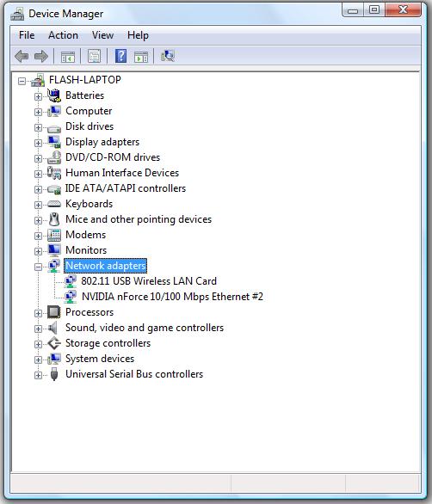Expand the Display adapters node

(x=38, y=143)
